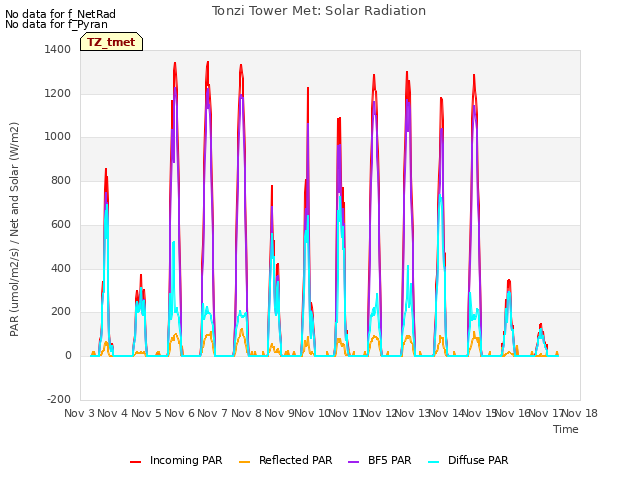Click the 1400 y-axis tick label
The height and width of the screenshot is (480, 640).
[x=58, y=49]
